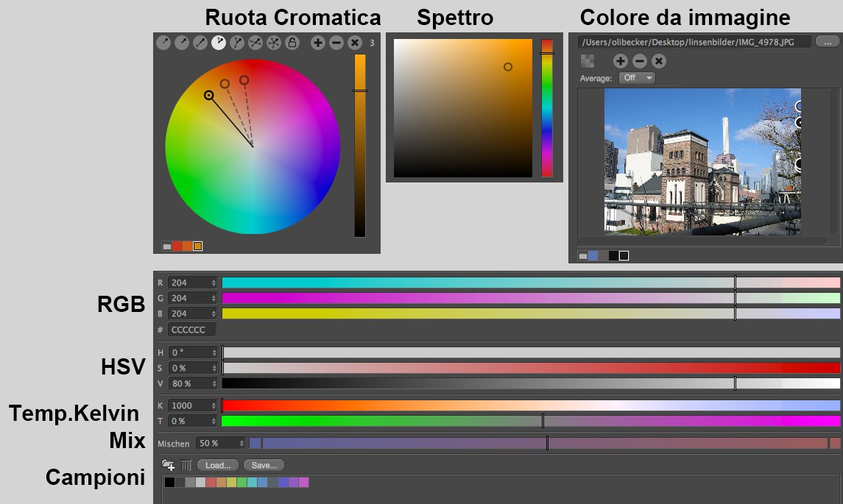Screen dimensions: 843x504
Task: Remove image color sample with minus icon
Action: point(639,61)
